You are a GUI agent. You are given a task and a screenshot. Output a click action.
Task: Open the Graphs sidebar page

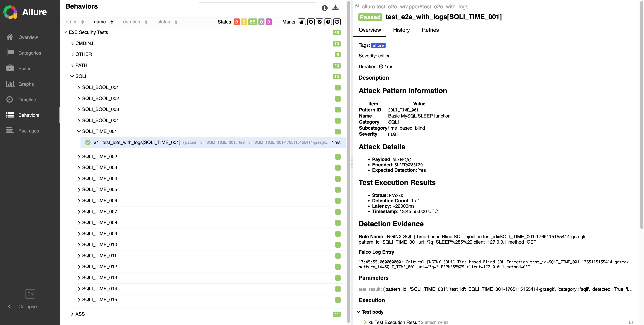coord(26,84)
